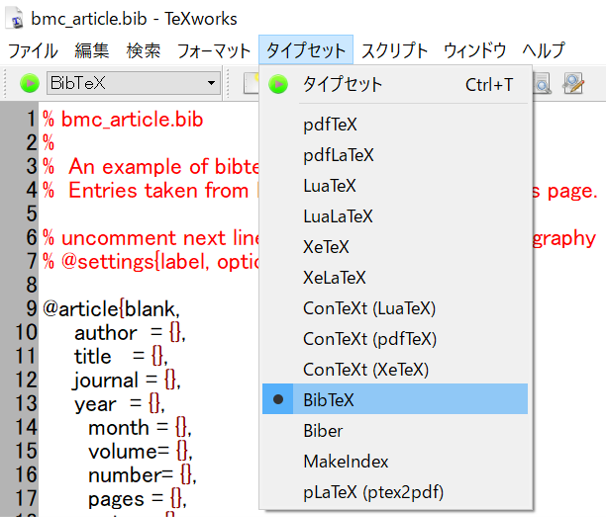Select the highlighted BibTeX engine entry

pos(395,399)
